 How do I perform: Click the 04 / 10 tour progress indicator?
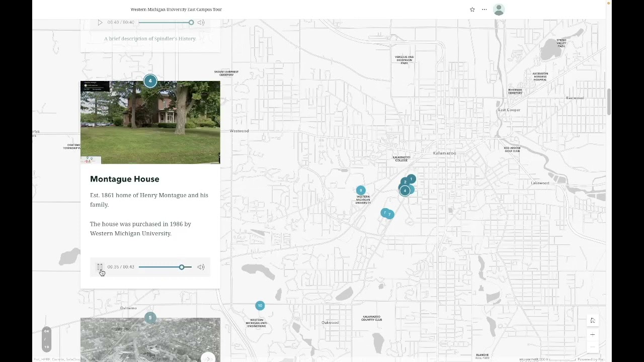[46, 339]
